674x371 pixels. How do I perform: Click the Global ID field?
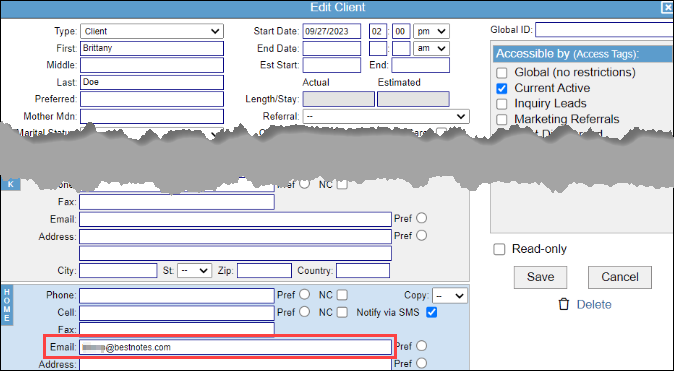(604, 30)
